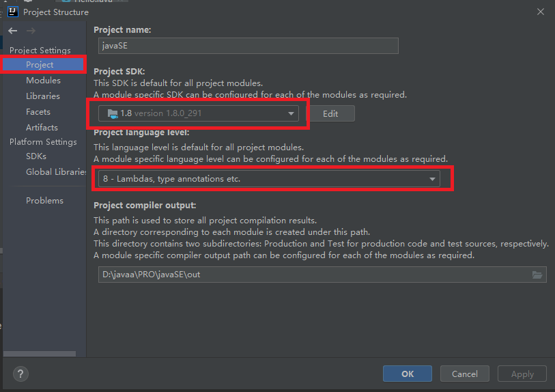Click the help question mark icon
Image resolution: width=555 pixels, height=392 pixels.
(x=21, y=374)
